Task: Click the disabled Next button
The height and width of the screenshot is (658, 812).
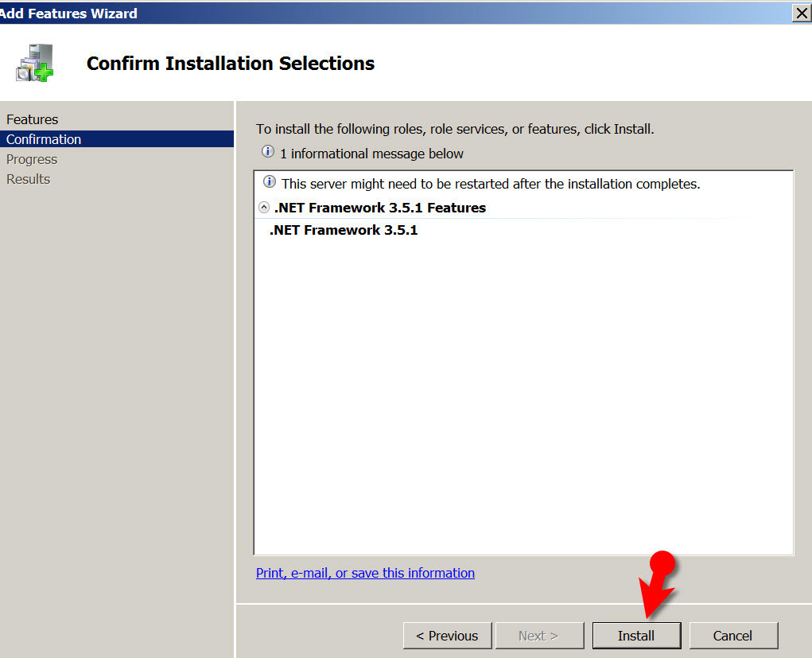Action: 539,635
